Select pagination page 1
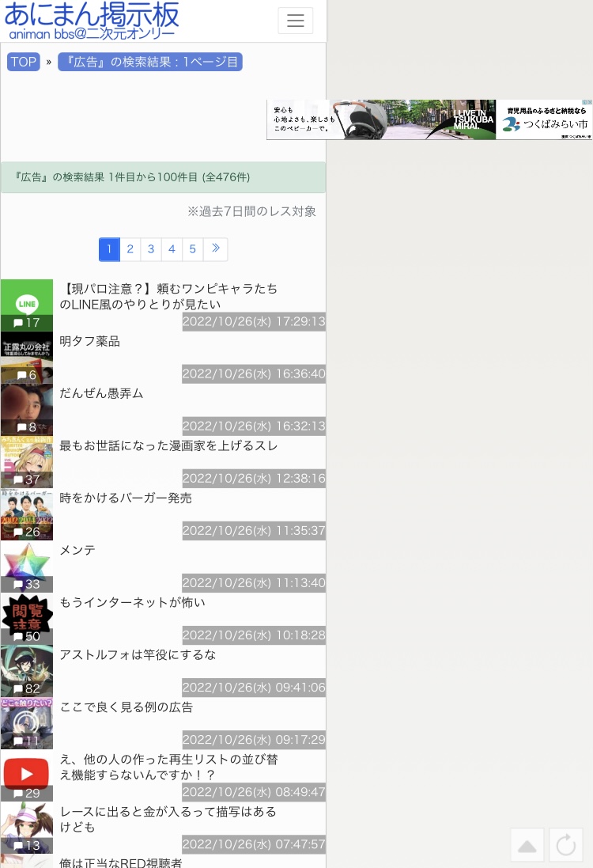 (109, 249)
